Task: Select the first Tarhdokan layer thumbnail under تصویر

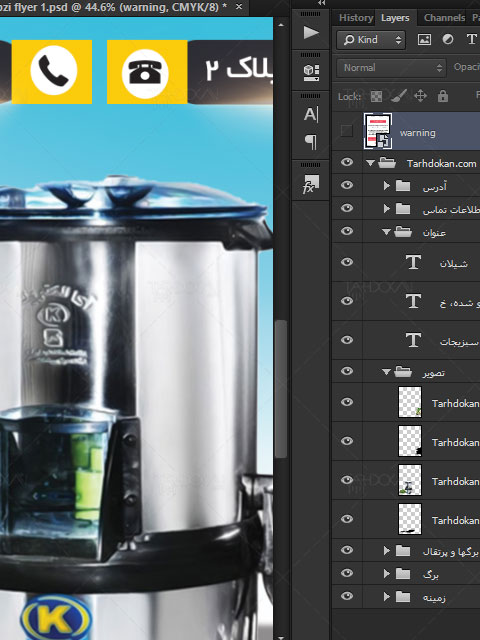Action: [x=409, y=402]
